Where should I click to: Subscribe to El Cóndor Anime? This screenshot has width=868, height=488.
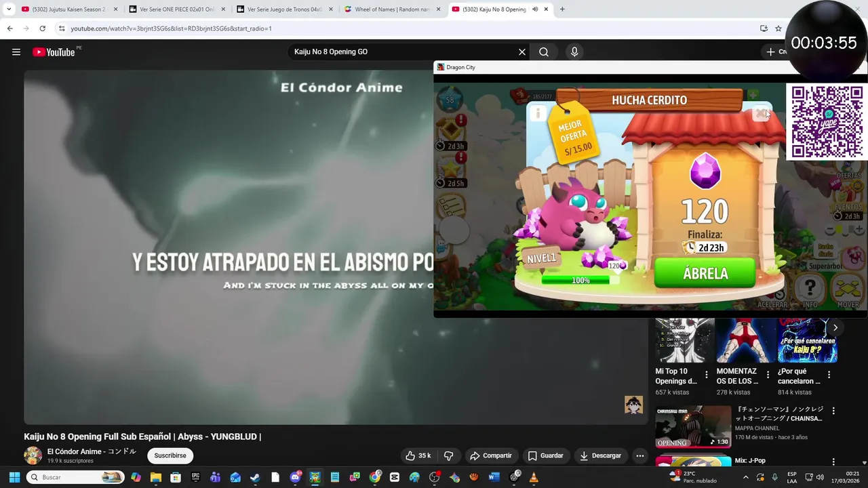click(x=170, y=455)
